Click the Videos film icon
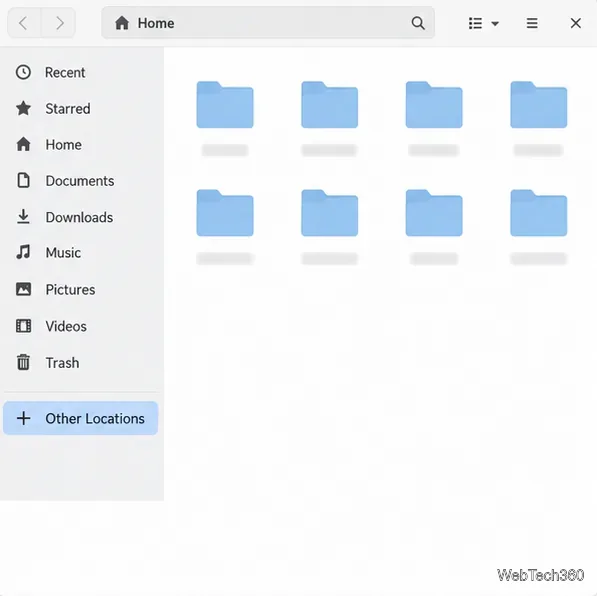This screenshot has width=597, height=596. coord(23,326)
